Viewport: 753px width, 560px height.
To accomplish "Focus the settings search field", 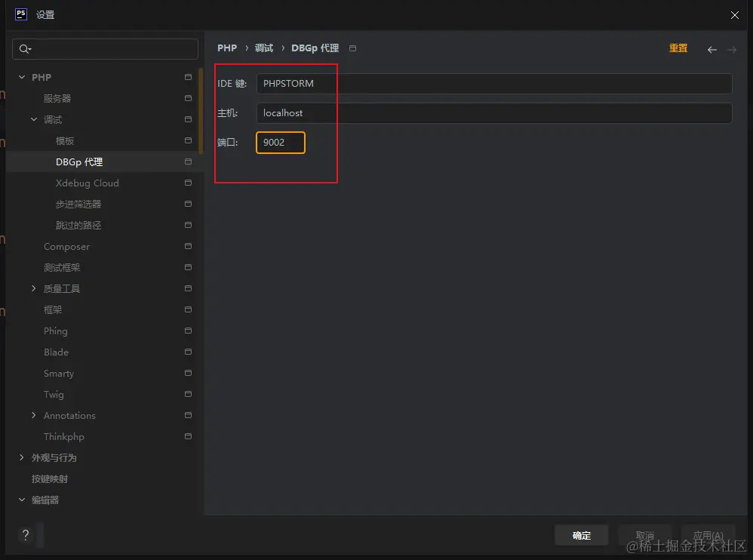I will (x=105, y=49).
